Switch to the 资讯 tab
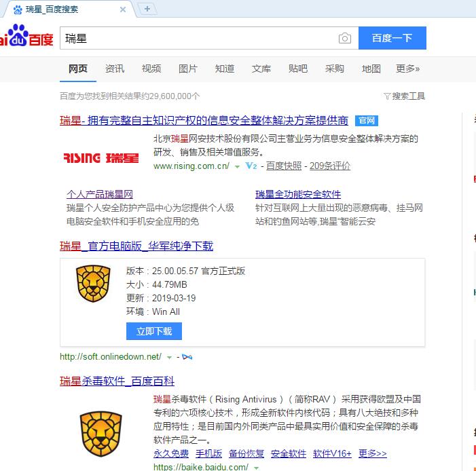This screenshot has width=476, height=471. pos(115,69)
